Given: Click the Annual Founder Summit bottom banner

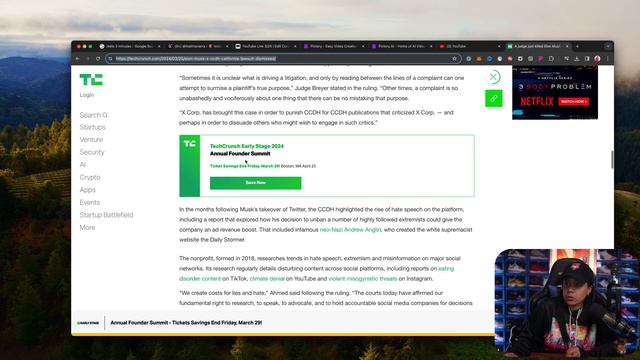Looking at the screenshot, I should tap(186, 323).
